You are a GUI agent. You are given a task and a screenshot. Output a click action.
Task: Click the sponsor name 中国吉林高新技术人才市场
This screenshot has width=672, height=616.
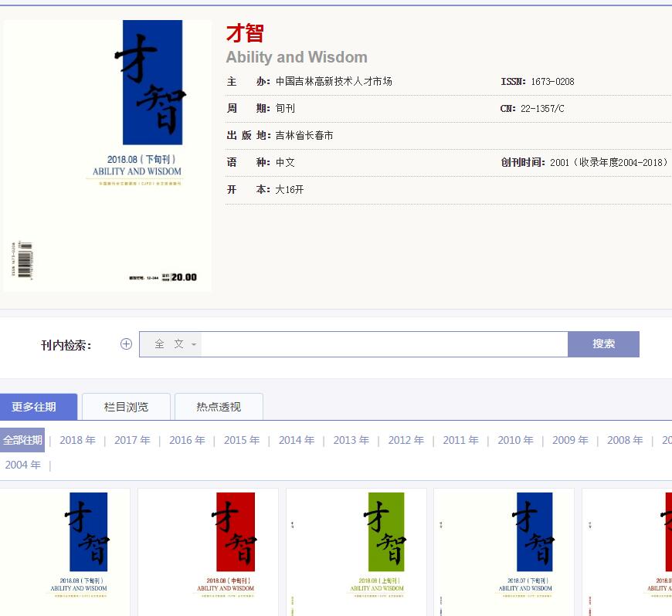pos(334,81)
